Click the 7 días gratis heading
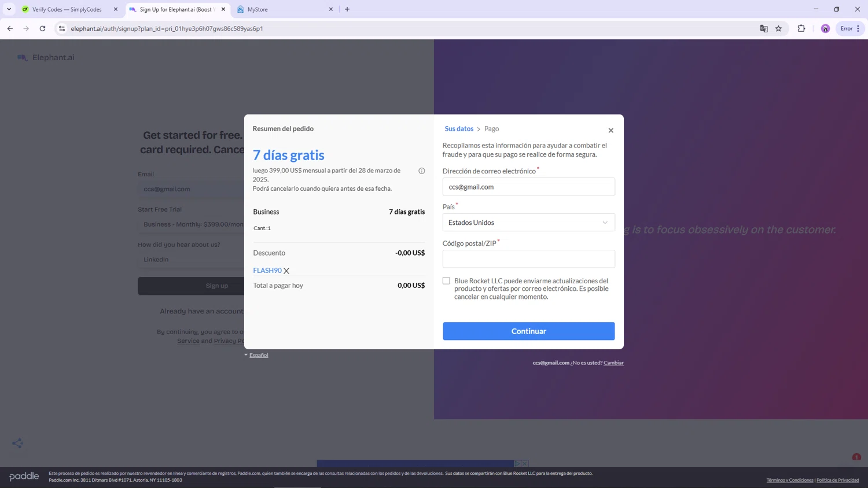 (288, 155)
